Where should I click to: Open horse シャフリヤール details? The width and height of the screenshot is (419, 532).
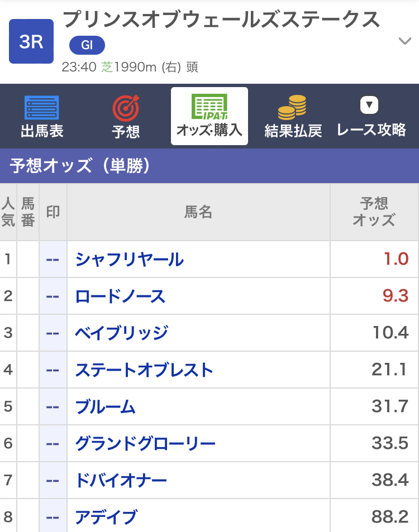point(130,260)
